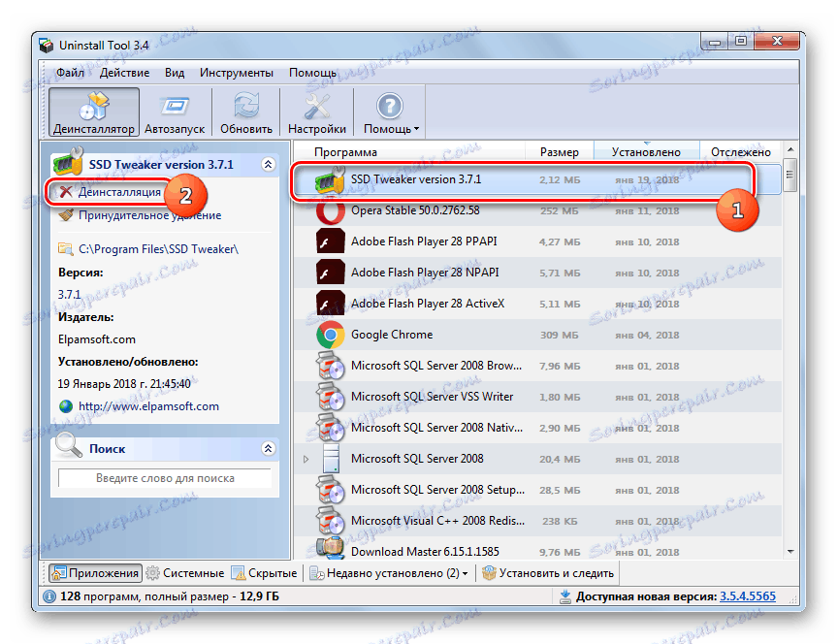
Task: Select the Microsoft SQL Server 2008 Browser icon
Action: (330, 366)
